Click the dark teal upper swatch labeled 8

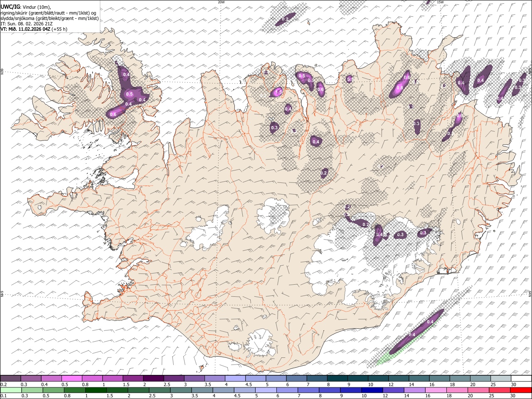pos(337,378)
